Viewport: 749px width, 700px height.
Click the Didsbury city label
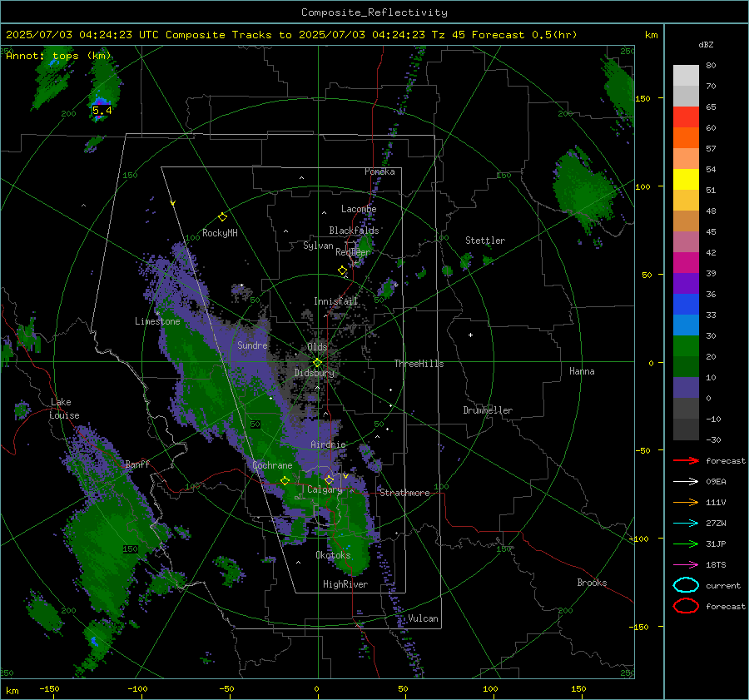[315, 373]
